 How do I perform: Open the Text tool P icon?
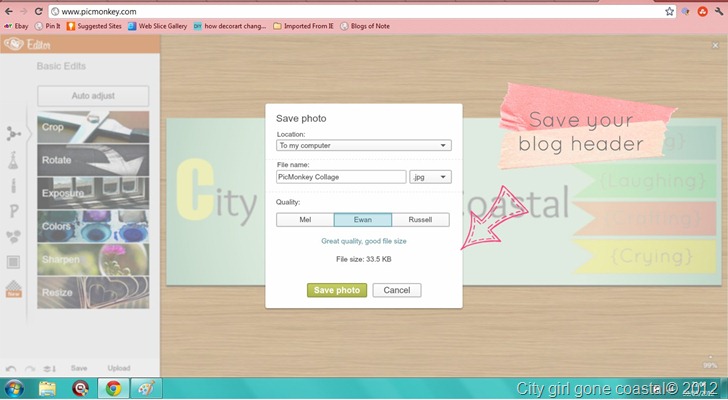14,211
